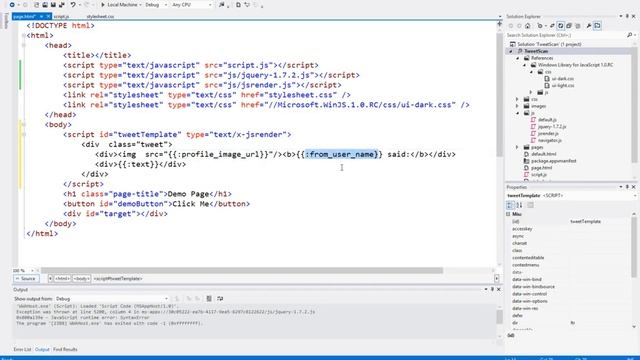
Task: Click the Alphabetical sort icon in Properties
Action: point(519,205)
